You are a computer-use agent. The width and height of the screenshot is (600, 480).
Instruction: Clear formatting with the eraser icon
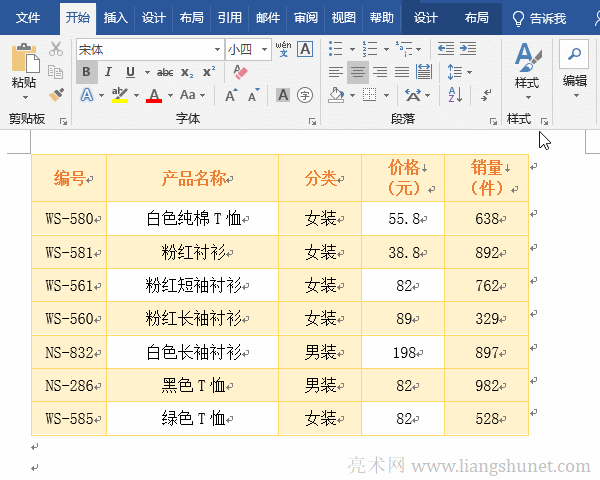pyautogui.click(x=239, y=72)
